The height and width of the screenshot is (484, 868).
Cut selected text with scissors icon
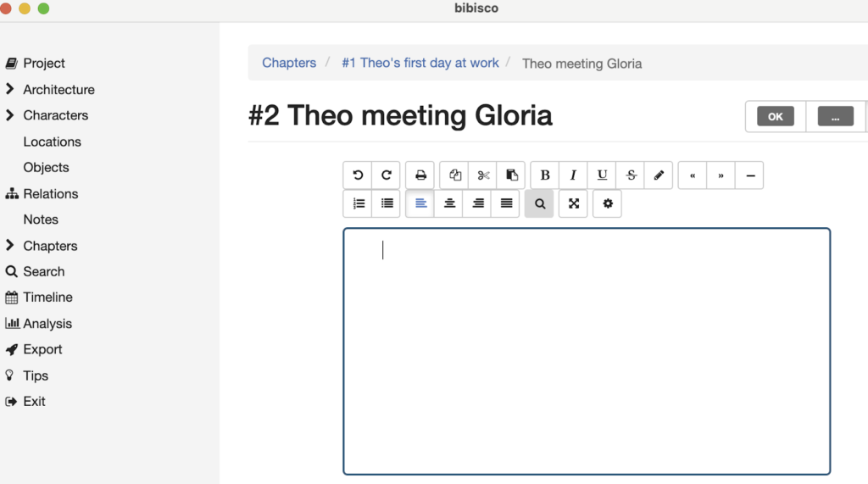pyautogui.click(x=483, y=175)
